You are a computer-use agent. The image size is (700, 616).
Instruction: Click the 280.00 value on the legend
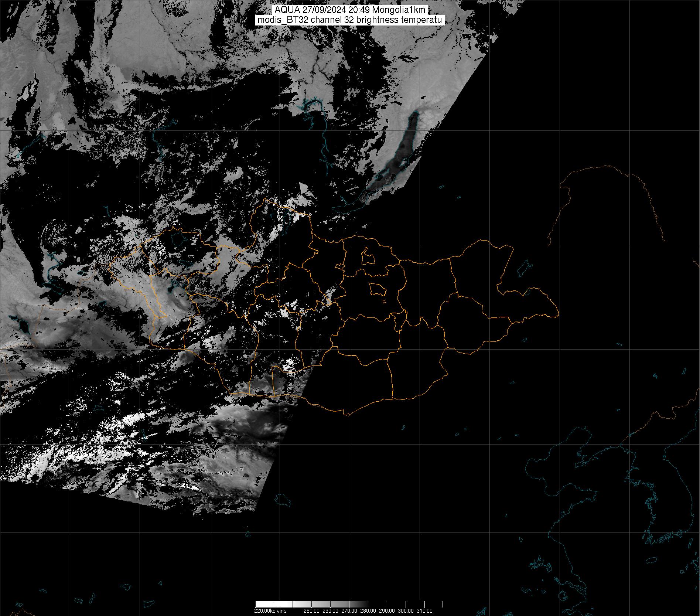coord(368,611)
